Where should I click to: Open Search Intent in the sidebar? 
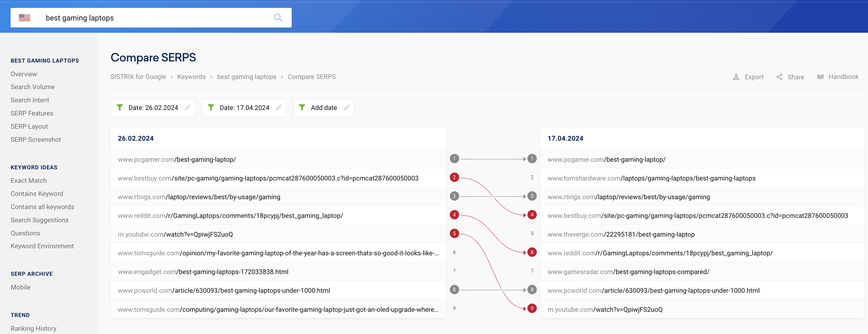30,100
